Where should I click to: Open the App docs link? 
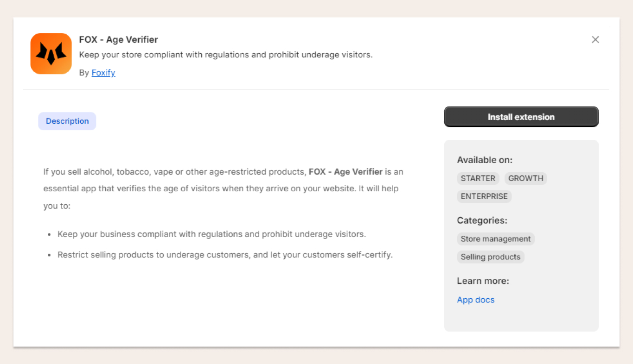(x=476, y=300)
